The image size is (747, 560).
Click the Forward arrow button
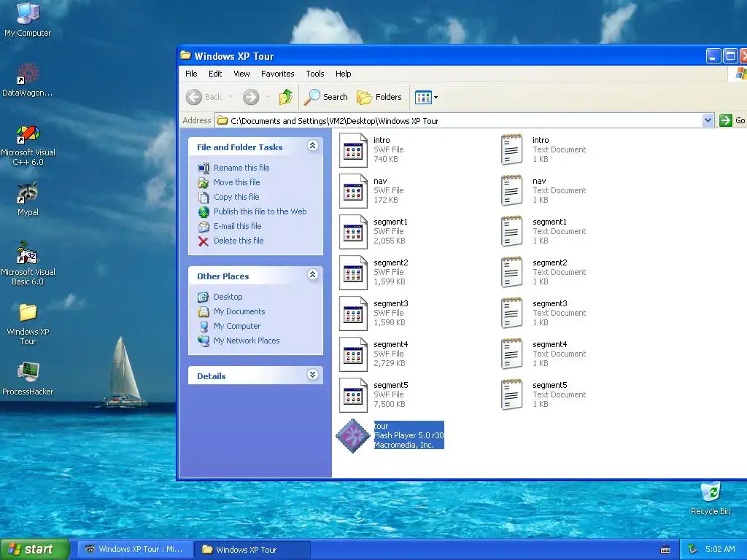coord(251,97)
